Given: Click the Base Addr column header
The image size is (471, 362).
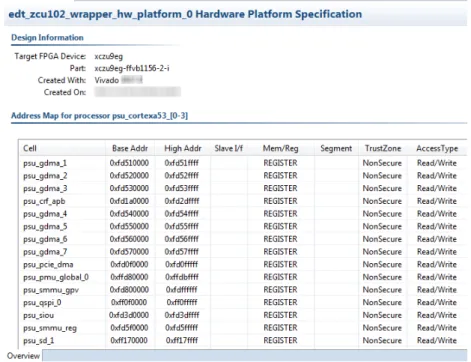Looking at the screenshot, I should (130, 148).
